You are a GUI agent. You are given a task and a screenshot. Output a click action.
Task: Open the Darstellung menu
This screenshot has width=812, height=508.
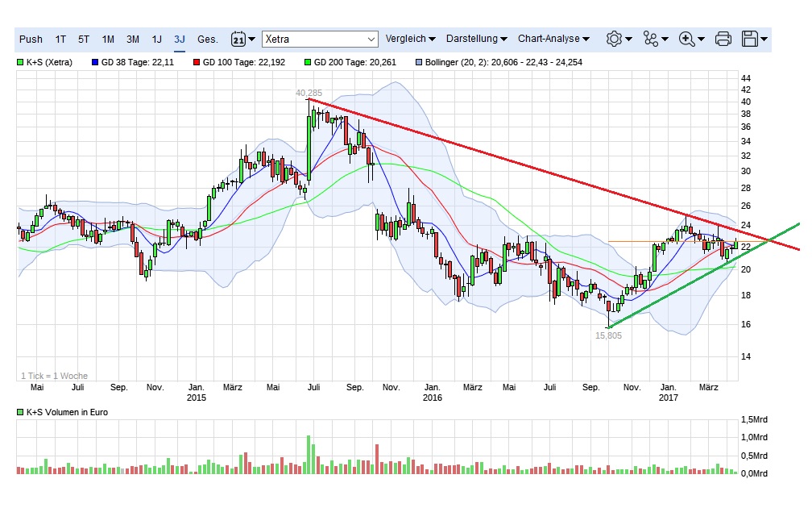tap(476, 39)
